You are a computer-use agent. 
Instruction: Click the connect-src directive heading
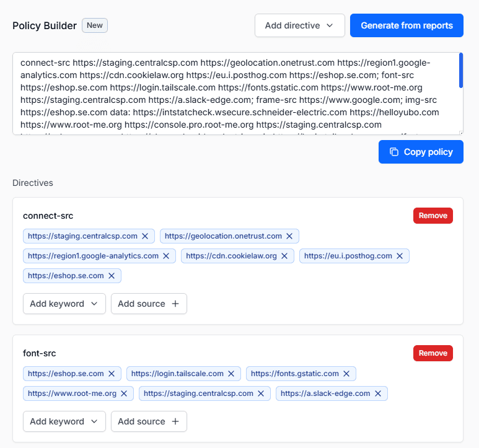[x=48, y=216]
